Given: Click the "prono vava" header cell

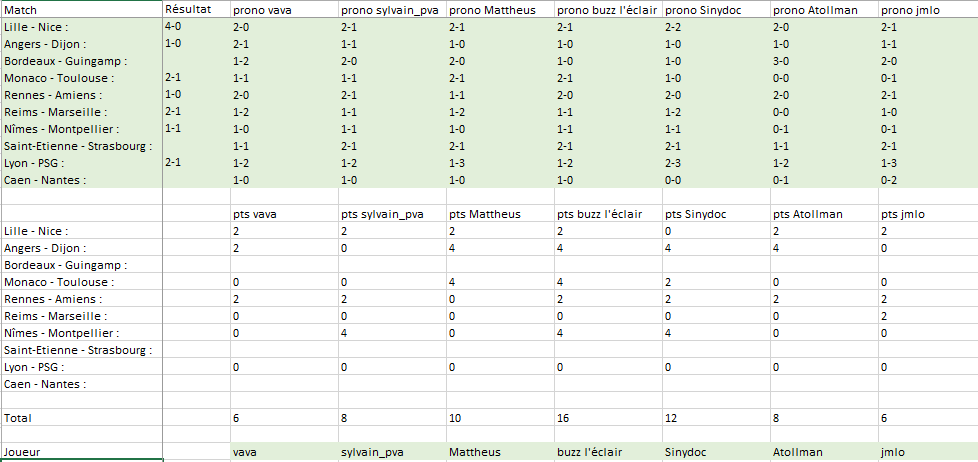Looking at the screenshot, I should pos(258,10).
